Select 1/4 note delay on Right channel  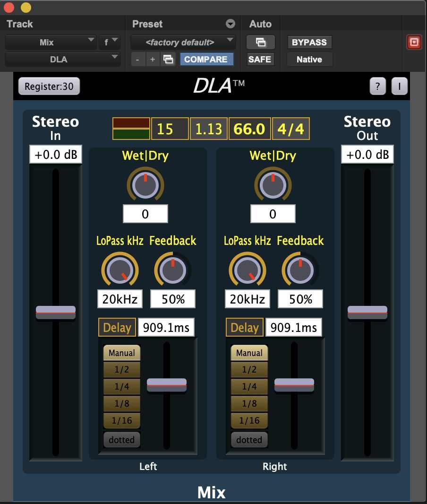pyautogui.click(x=249, y=386)
